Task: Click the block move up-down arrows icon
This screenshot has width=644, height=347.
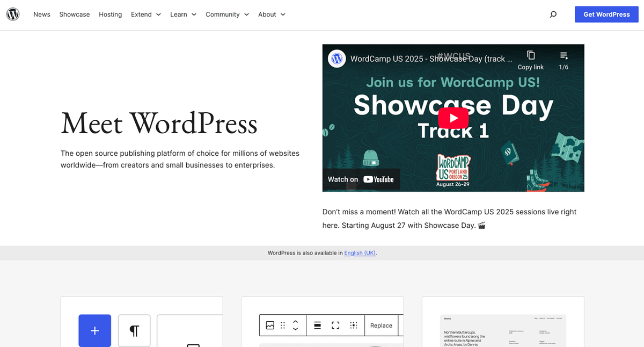Action: (x=295, y=325)
